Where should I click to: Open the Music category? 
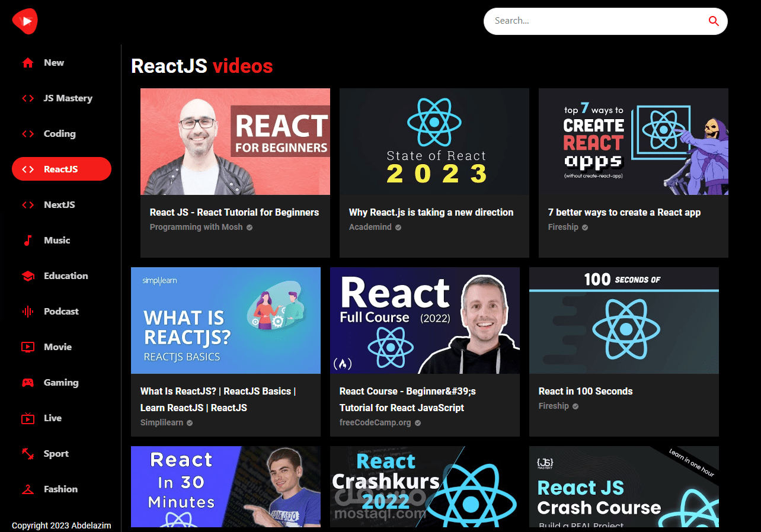click(62, 241)
